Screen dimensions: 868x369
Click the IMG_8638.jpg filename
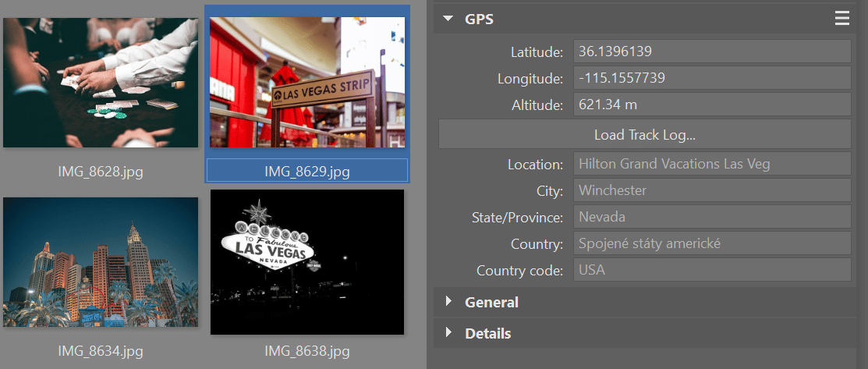tap(307, 351)
